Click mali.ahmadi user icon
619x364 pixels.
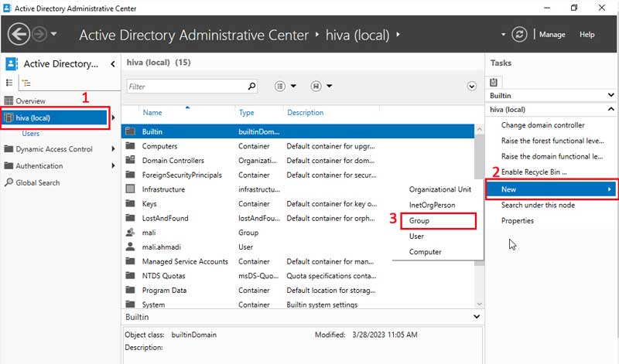(130, 247)
